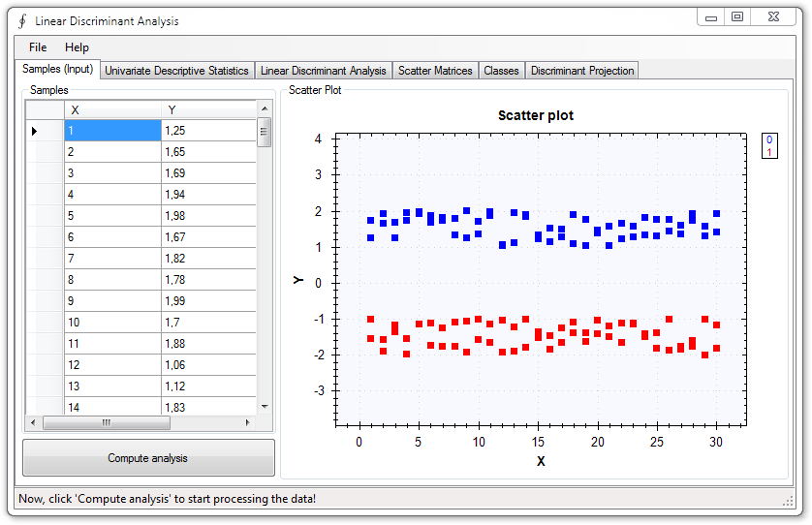Click the Compute analysis button
The image size is (812, 525).
click(148, 458)
